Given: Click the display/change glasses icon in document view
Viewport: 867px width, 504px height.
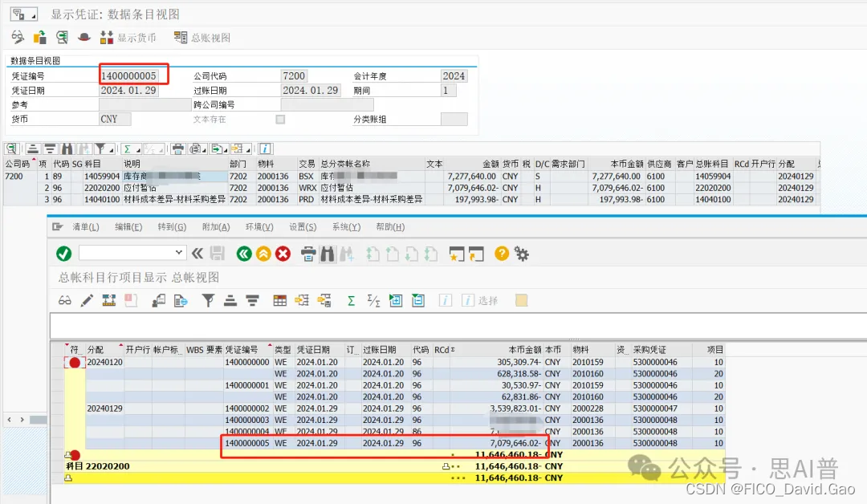Looking at the screenshot, I should point(18,37).
